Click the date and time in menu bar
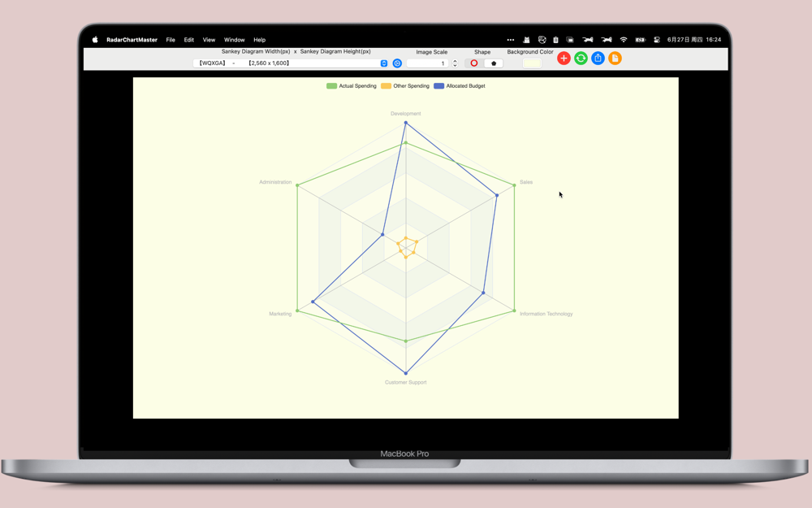812x508 pixels. (x=694, y=40)
